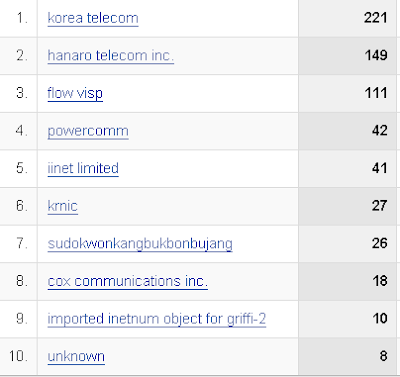The height and width of the screenshot is (377, 400).
Task: Select the 149 count cell
Action: [348, 56]
